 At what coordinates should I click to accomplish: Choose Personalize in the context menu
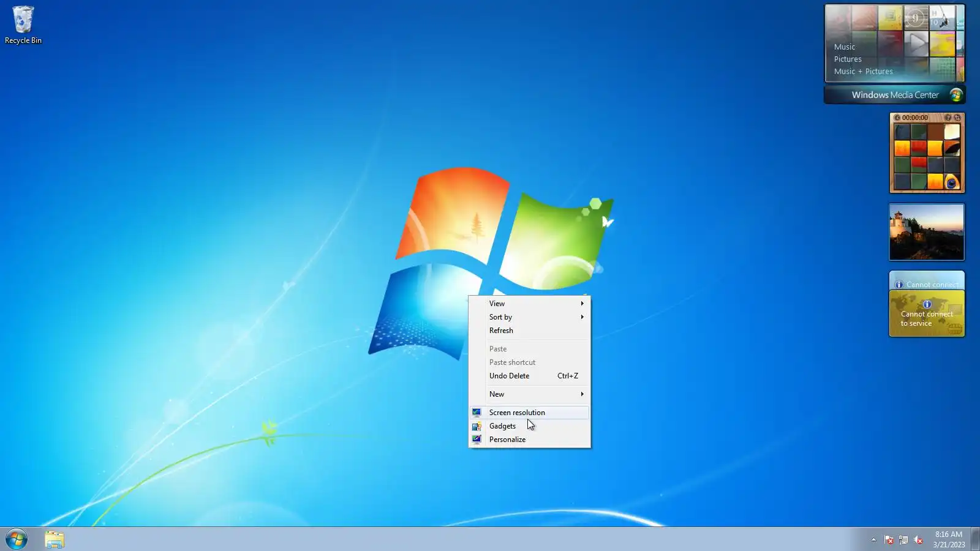click(x=530, y=440)
